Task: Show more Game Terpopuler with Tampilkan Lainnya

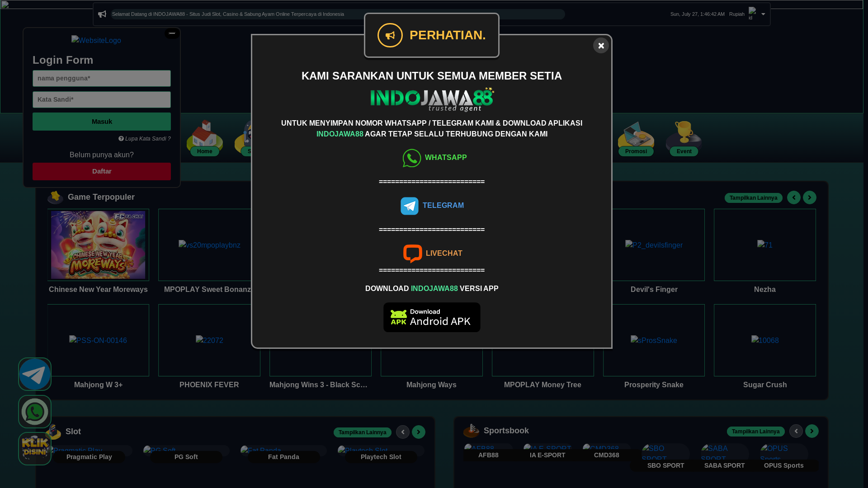Action: coord(753,198)
